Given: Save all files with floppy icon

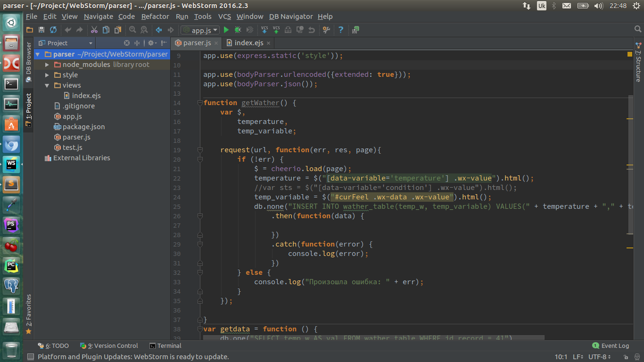Looking at the screenshot, I should [41, 30].
